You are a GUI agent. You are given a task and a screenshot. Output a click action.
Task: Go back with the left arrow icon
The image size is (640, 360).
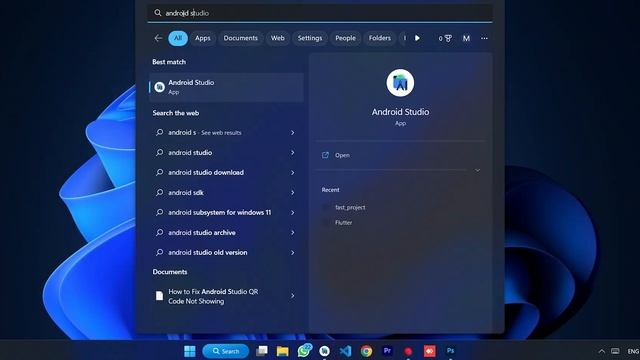click(158, 38)
